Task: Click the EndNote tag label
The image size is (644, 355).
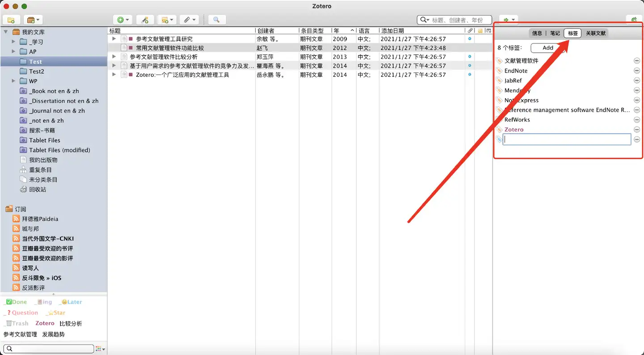Action: 516,71
